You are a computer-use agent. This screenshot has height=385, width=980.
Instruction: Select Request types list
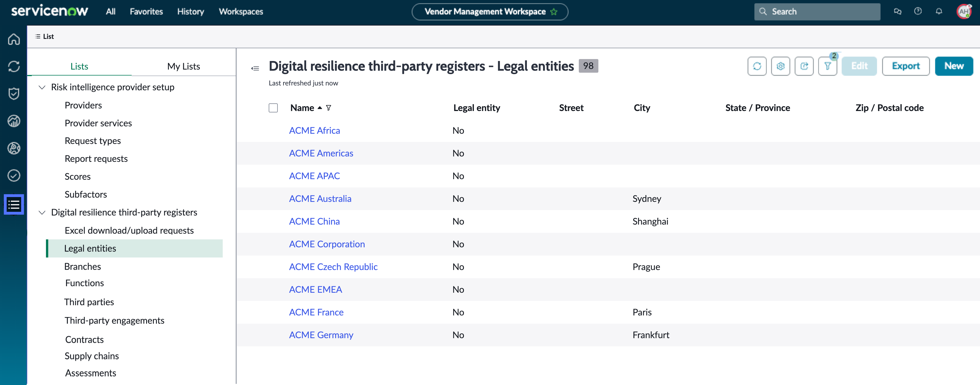92,141
